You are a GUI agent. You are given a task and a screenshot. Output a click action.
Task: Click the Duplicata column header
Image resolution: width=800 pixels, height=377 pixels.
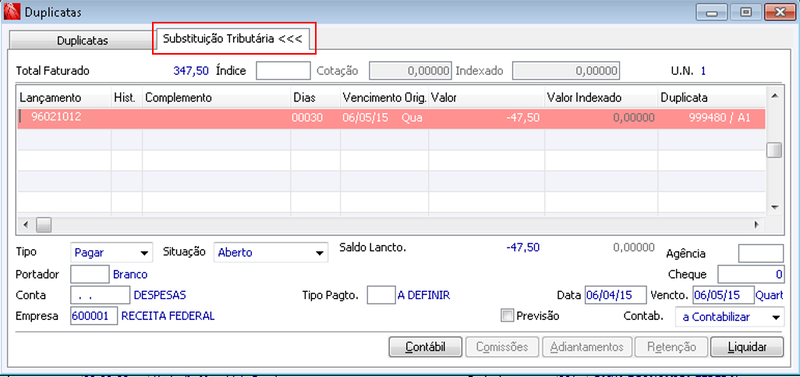(x=712, y=97)
